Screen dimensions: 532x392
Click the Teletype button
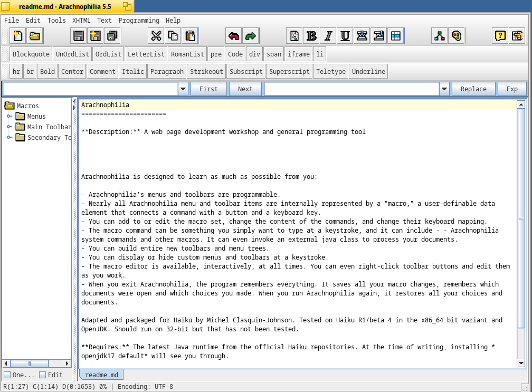331,72
